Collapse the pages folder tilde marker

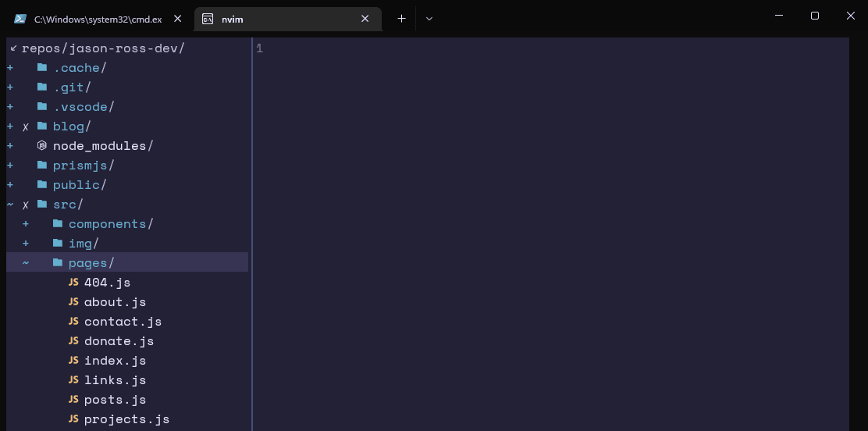26,262
